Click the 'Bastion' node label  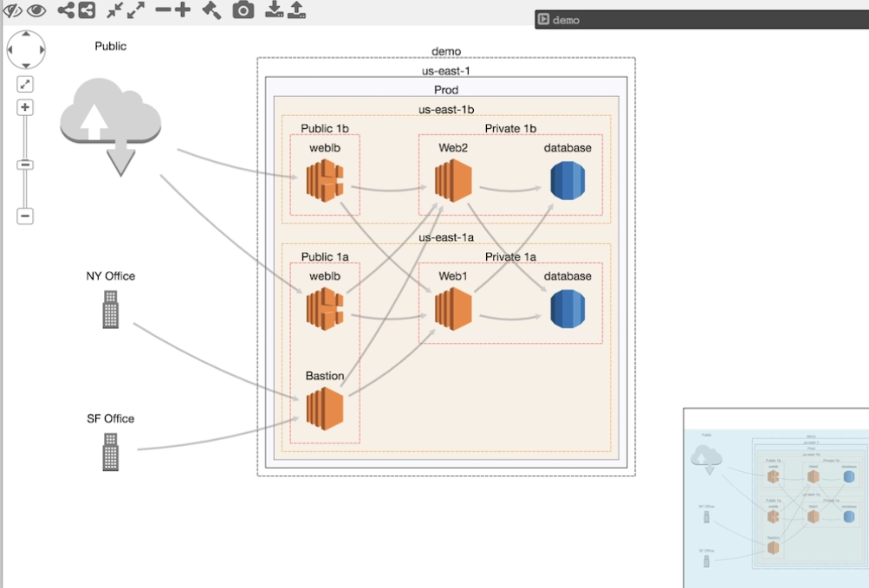[325, 376]
